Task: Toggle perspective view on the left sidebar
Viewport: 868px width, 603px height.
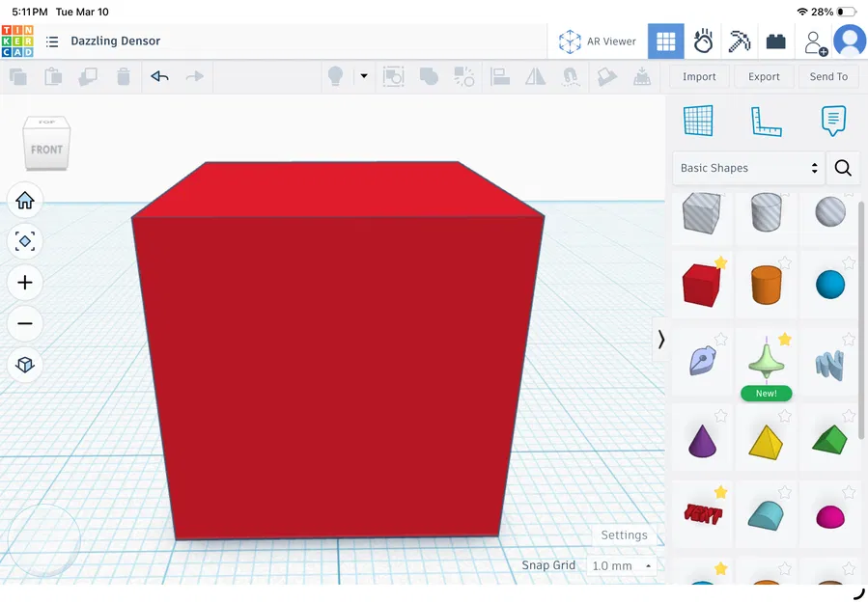Action: tap(25, 365)
